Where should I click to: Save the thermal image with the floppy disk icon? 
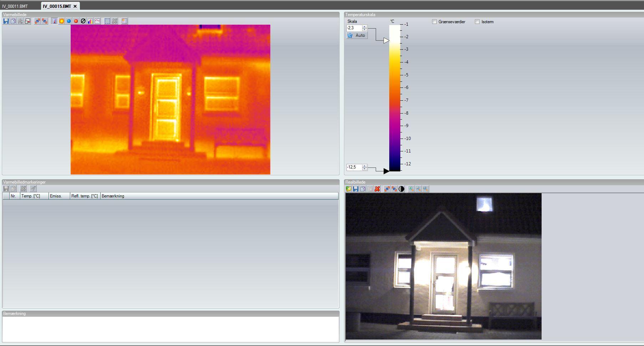point(6,21)
